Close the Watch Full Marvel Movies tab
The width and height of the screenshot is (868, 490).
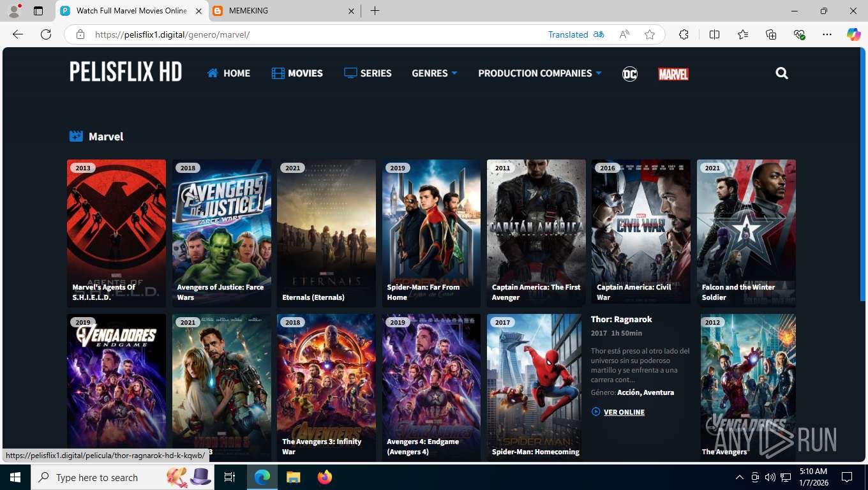click(x=198, y=11)
